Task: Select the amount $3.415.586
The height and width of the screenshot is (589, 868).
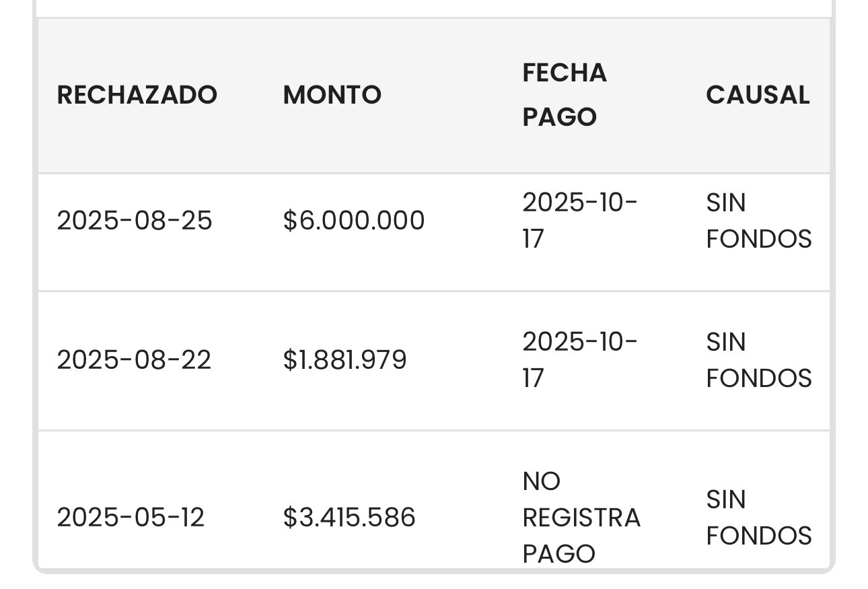Action: [x=349, y=518]
